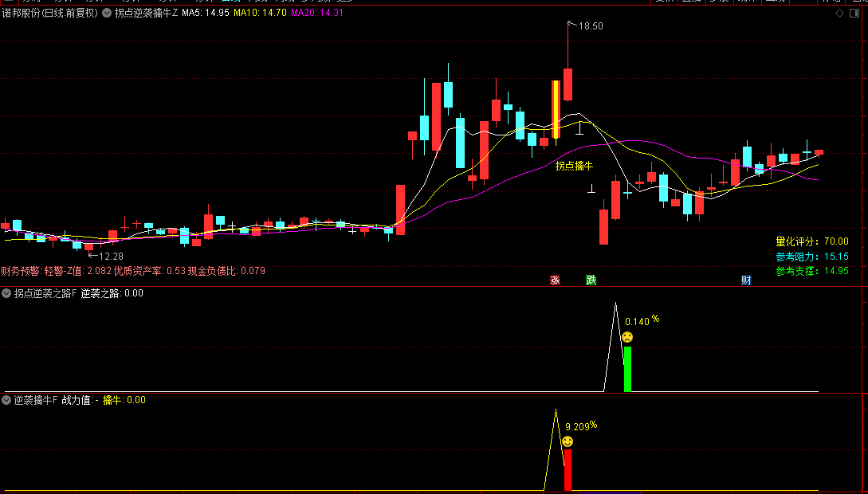Click the red 张 event marker

click(555, 280)
